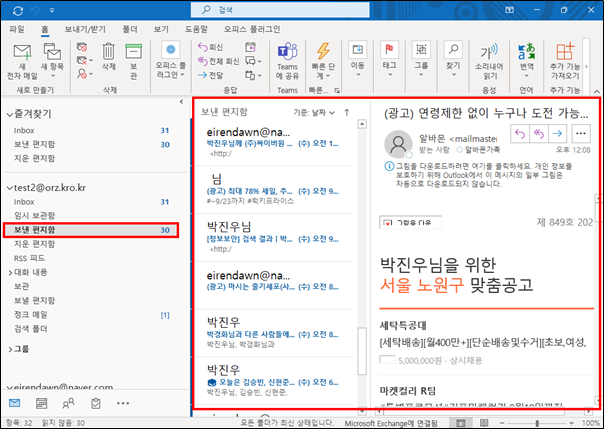Click the picture download info message
Screen dimensions: 604x429
tap(479, 175)
